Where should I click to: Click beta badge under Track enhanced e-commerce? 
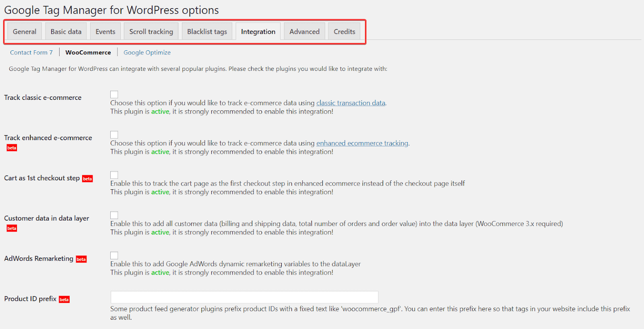tap(12, 148)
